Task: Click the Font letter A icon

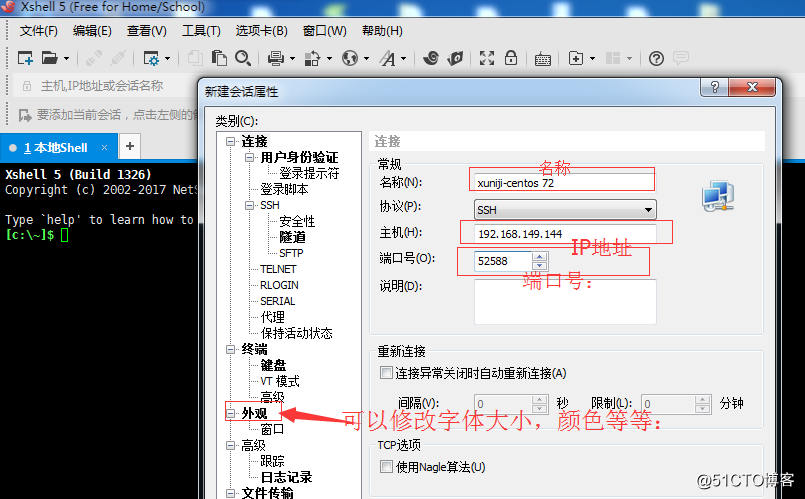Action: pos(388,59)
